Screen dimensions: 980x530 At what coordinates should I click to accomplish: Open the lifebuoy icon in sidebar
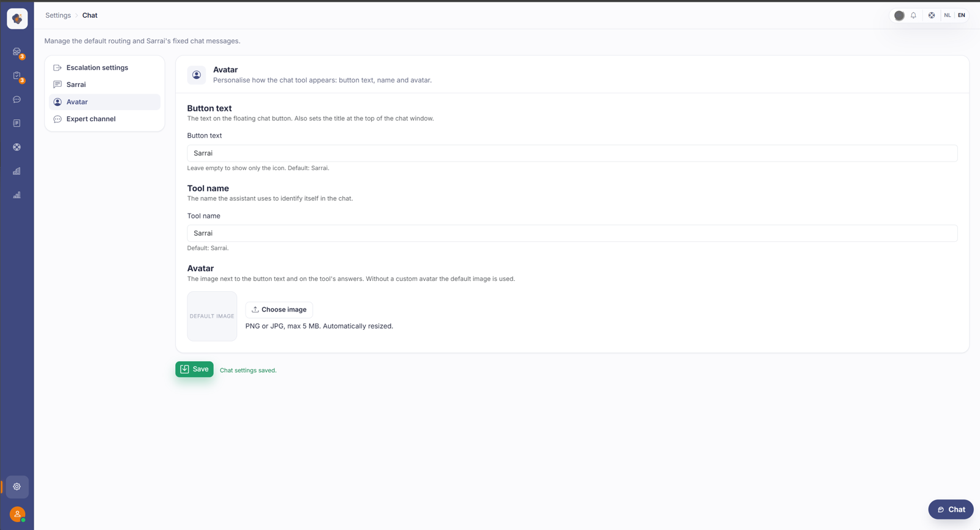(17, 147)
